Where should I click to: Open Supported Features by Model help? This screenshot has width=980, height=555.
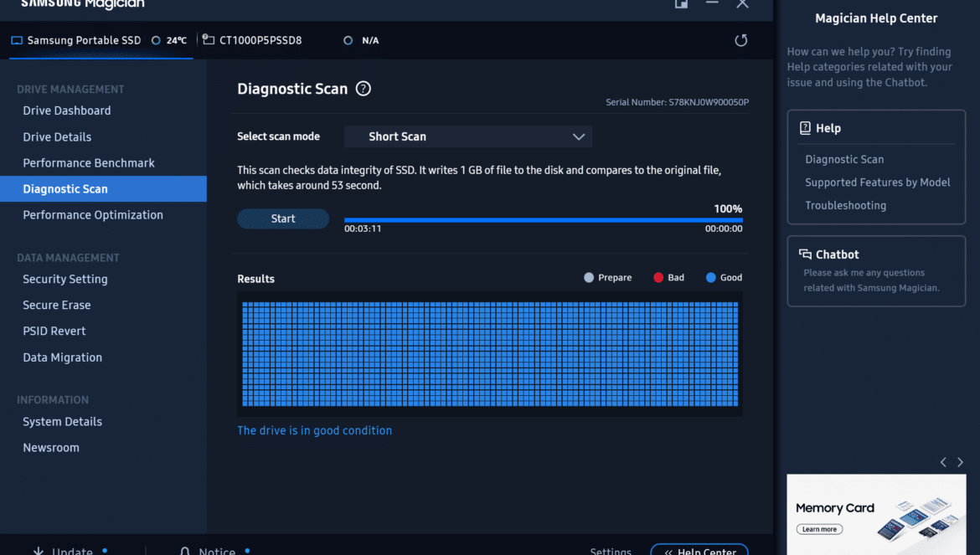(x=878, y=182)
